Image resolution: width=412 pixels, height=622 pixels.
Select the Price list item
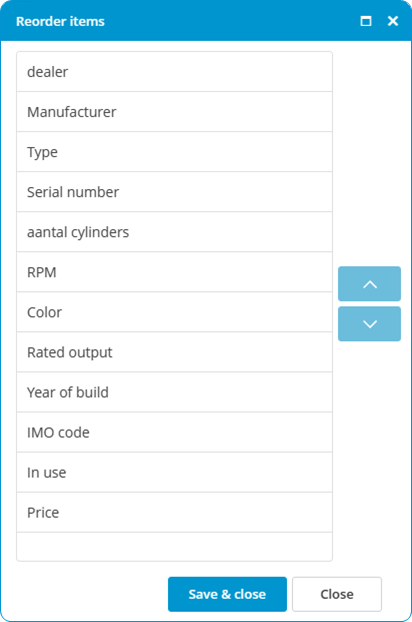coord(174,513)
